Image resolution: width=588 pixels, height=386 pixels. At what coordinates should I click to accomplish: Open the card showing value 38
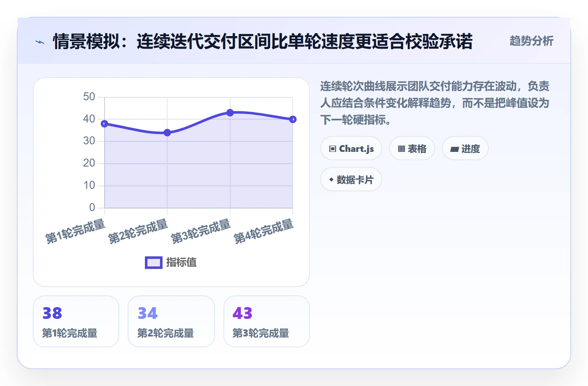(76, 321)
